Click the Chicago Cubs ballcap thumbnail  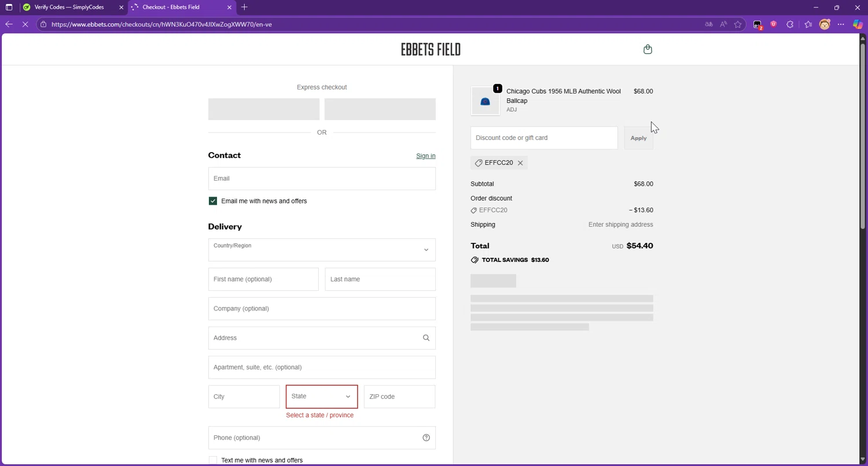(485, 101)
